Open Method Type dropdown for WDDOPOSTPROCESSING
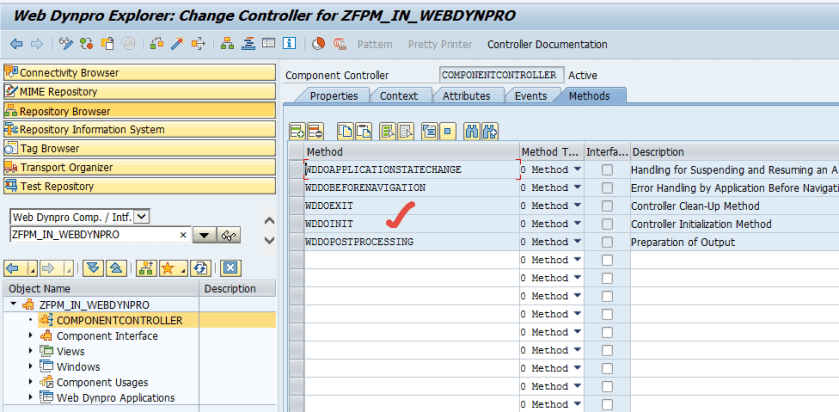 [x=577, y=242]
